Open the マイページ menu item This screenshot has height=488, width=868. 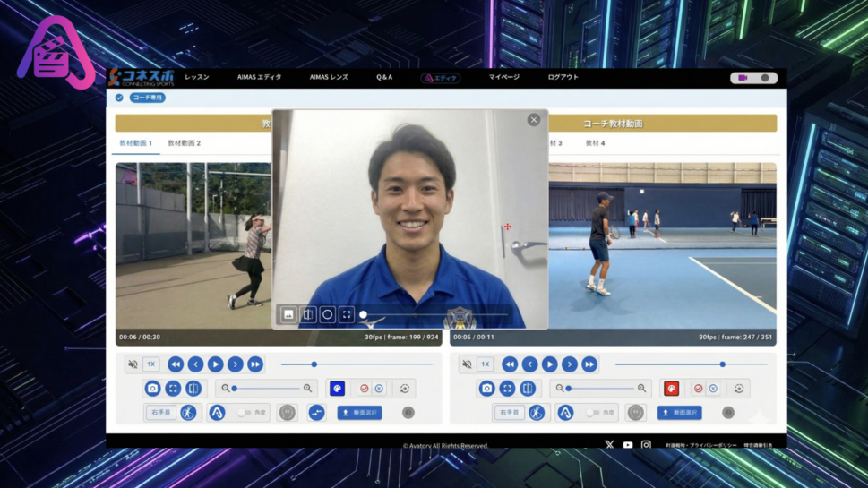[x=503, y=78]
